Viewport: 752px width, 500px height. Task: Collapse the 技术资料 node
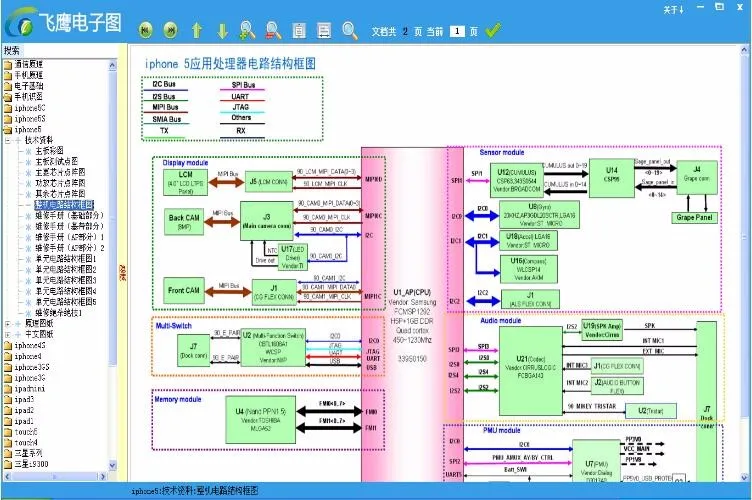click(8, 140)
